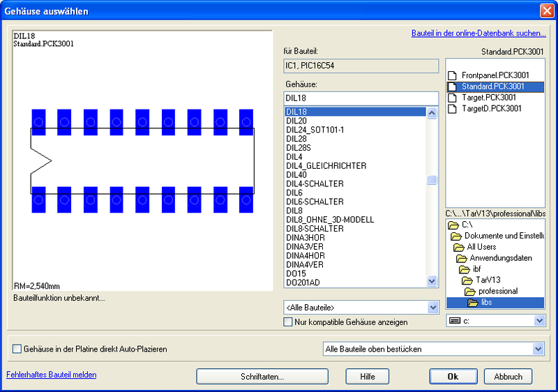Select DIL24_SOT101-1 in the list
Image resolution: width=558 pixels, height=392 pixels.
pos(355,130)
